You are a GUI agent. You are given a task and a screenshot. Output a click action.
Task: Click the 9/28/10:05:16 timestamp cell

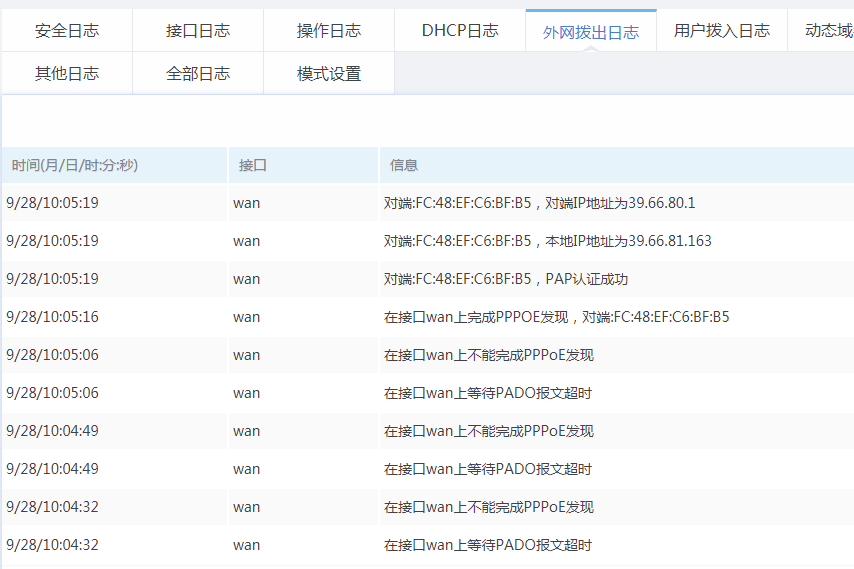52,317
